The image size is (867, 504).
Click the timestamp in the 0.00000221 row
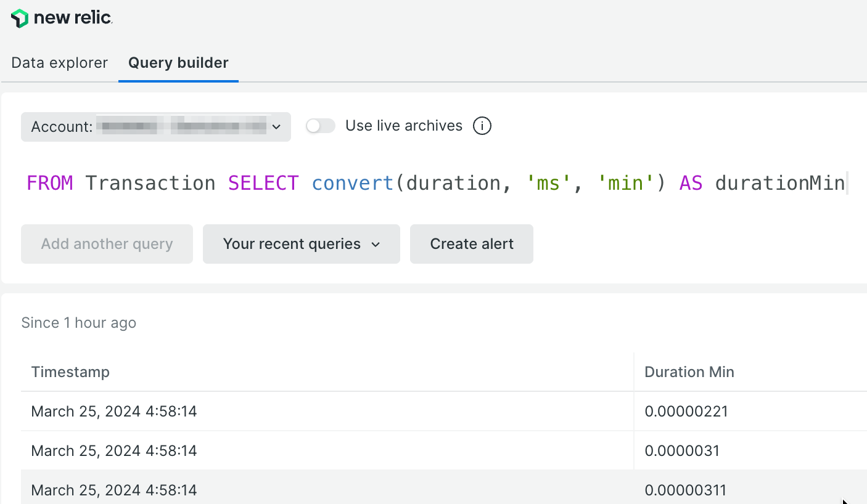114,412
